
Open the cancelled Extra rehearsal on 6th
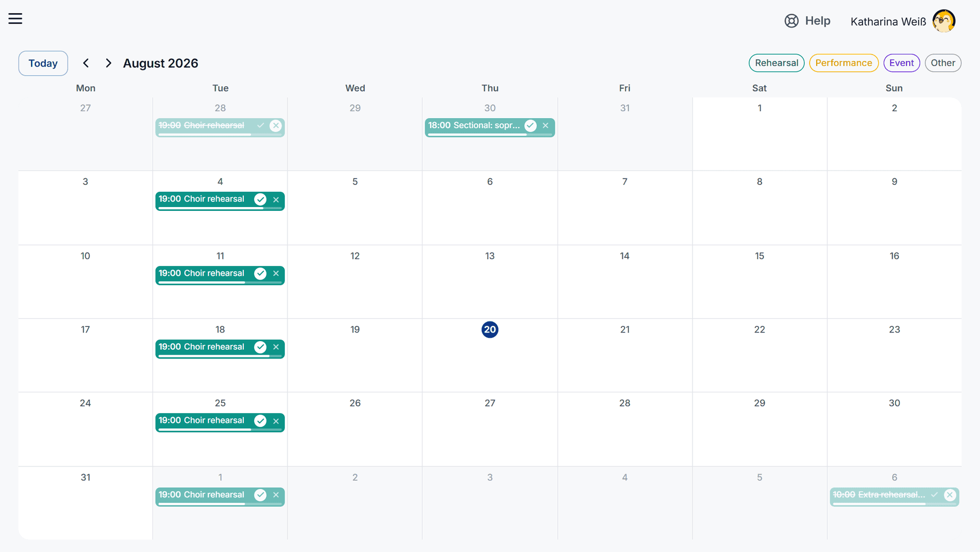pos(879,495)
